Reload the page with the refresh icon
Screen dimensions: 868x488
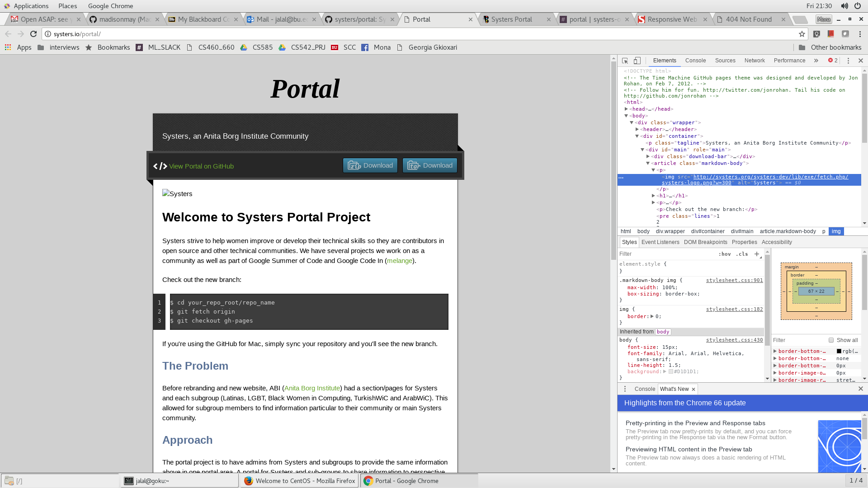(33, 34)
